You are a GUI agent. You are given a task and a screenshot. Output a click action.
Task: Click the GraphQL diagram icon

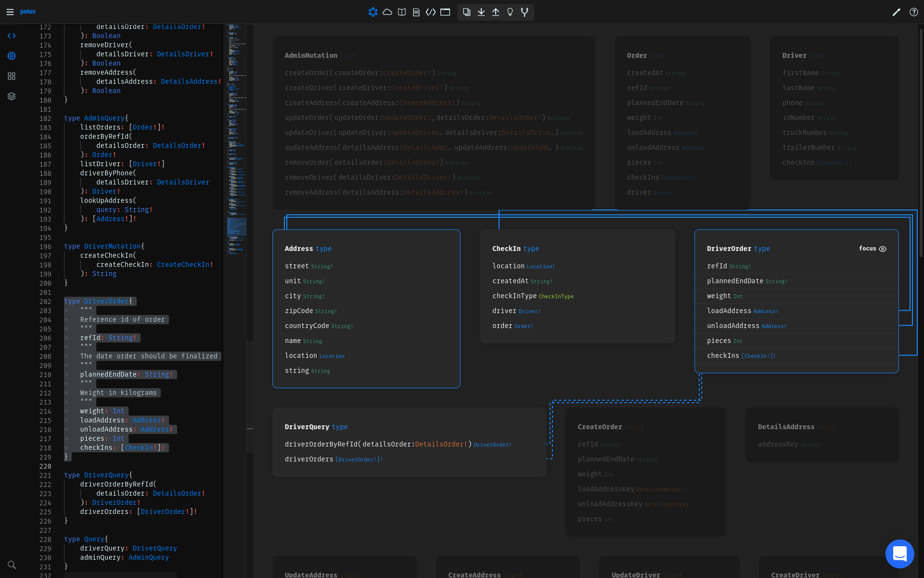click(372, 12)
